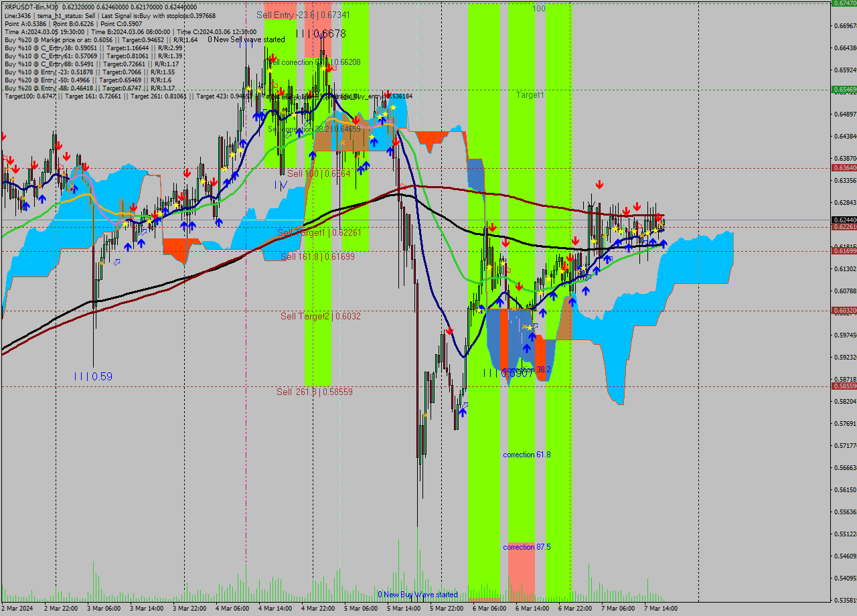Screen dimensions: 857x616
Task: Click the 'correction 87.5' label
Action: [527, 547]
